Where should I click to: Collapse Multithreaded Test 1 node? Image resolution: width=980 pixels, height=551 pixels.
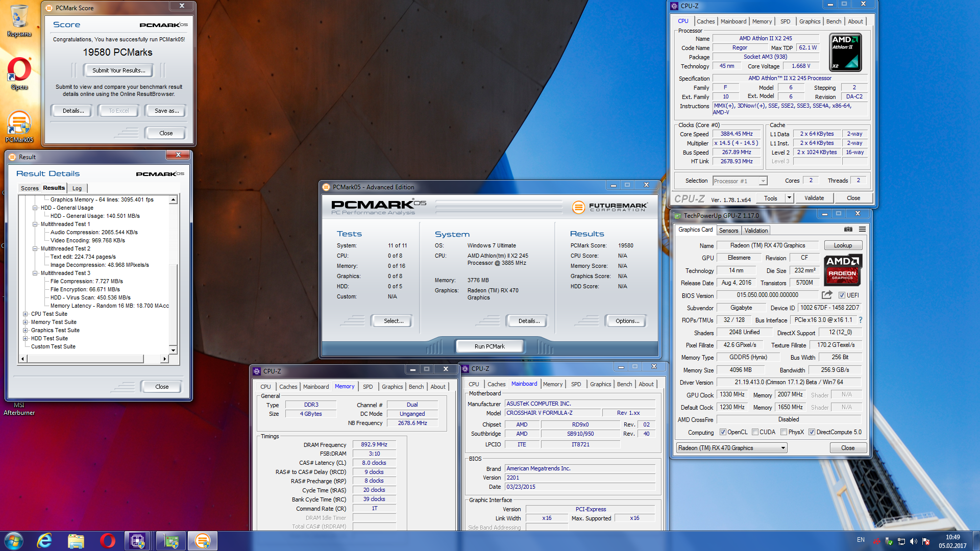(x=35, y=224)
